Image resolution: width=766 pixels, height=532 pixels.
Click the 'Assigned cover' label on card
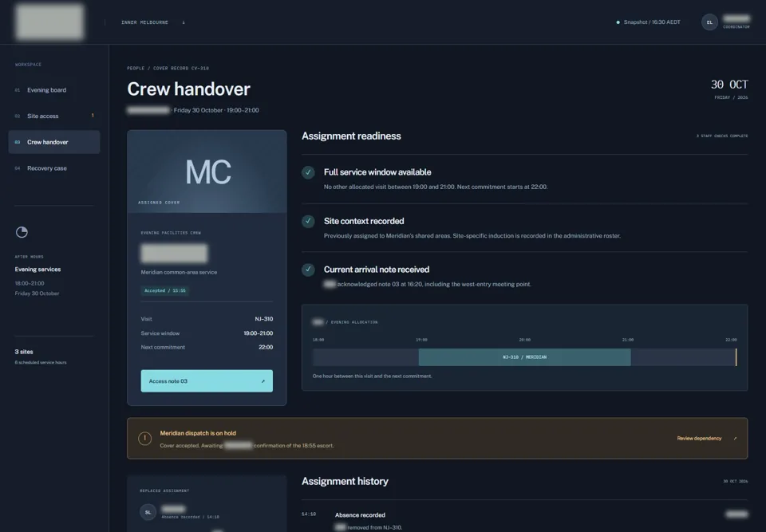click(x=159, y=203)
